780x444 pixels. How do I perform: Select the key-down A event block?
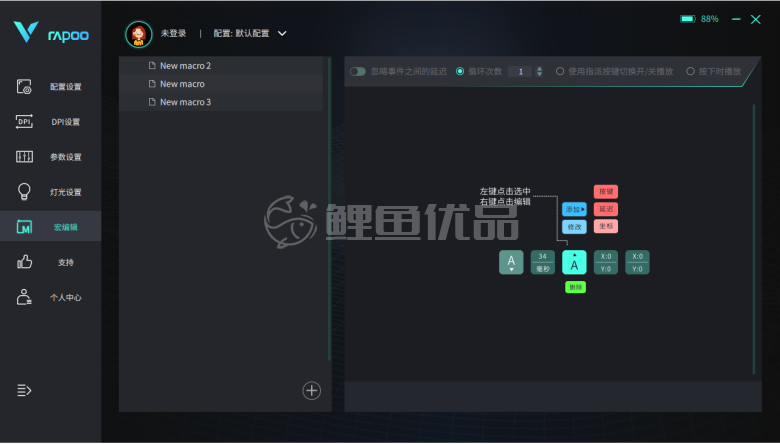coord(511,262)
